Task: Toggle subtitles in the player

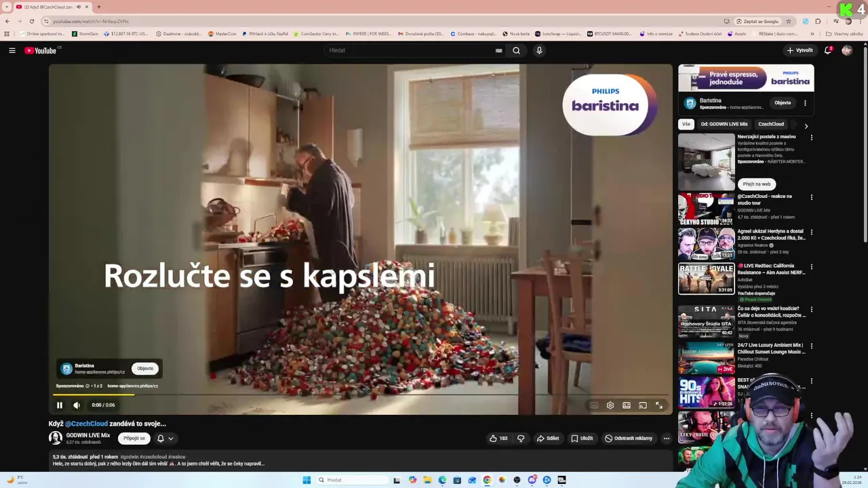Action: pos(594,405)
